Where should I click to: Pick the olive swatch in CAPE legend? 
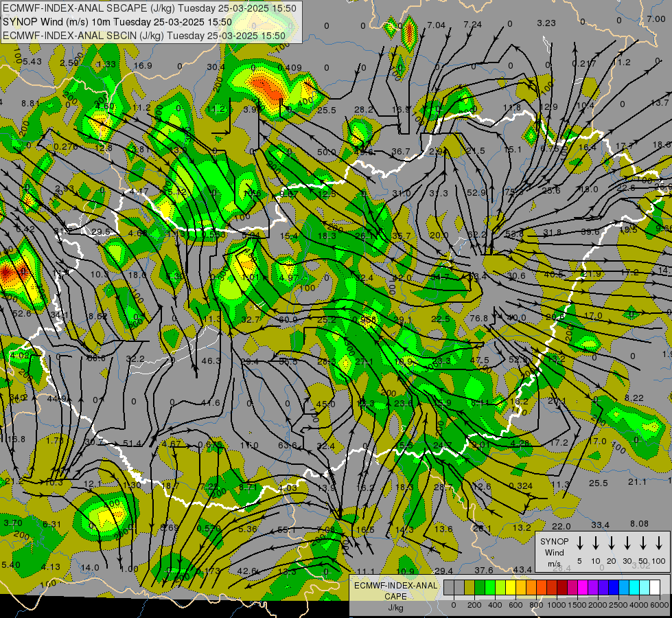[470, 587]
